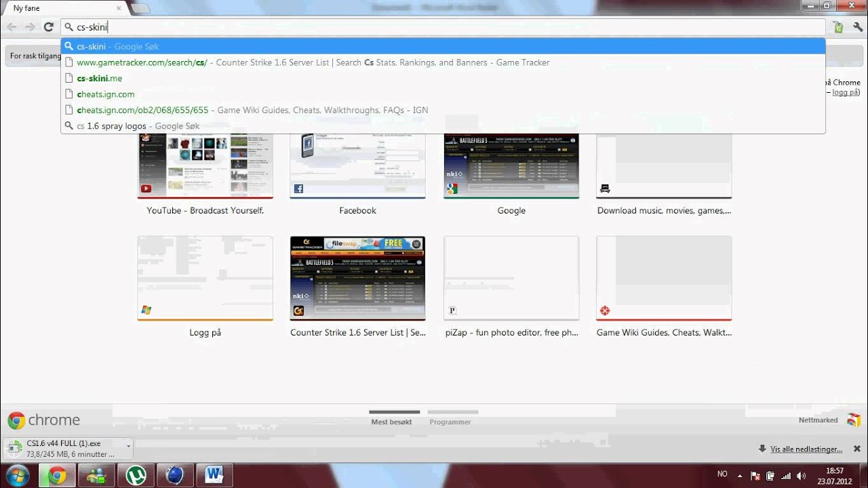This screenshot has width=868, height=488.
Task: Select cs-skini.me autocomplete suggestion
Action: click(x=100, y=78)
